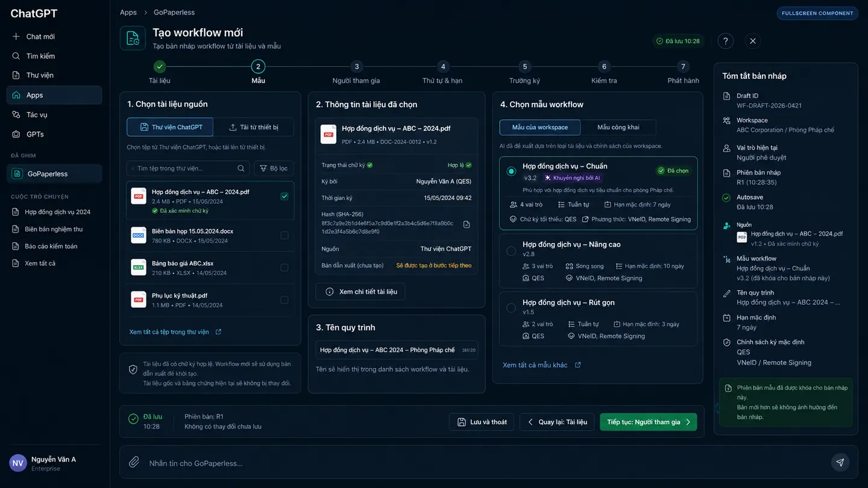Check the Biên bản họp 15.05.2024.docx checkbox
The width and height of the screenshot is (868, 488).
285,235
